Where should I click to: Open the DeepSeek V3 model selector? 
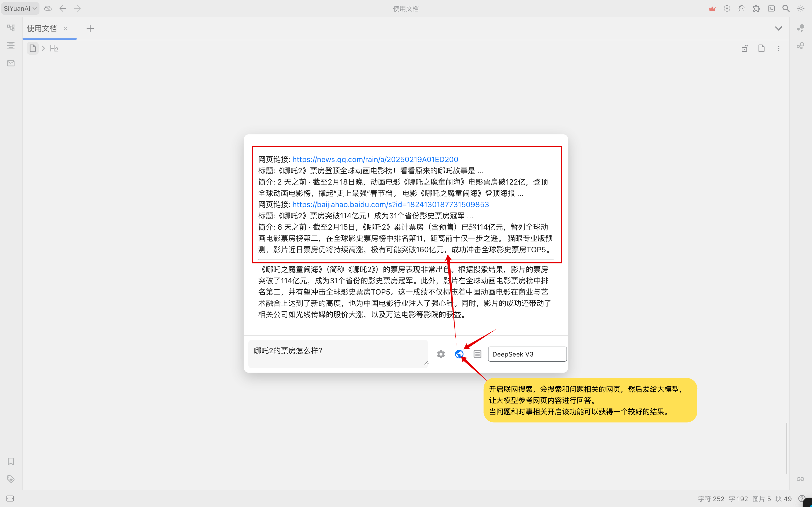tap(527, 354)
